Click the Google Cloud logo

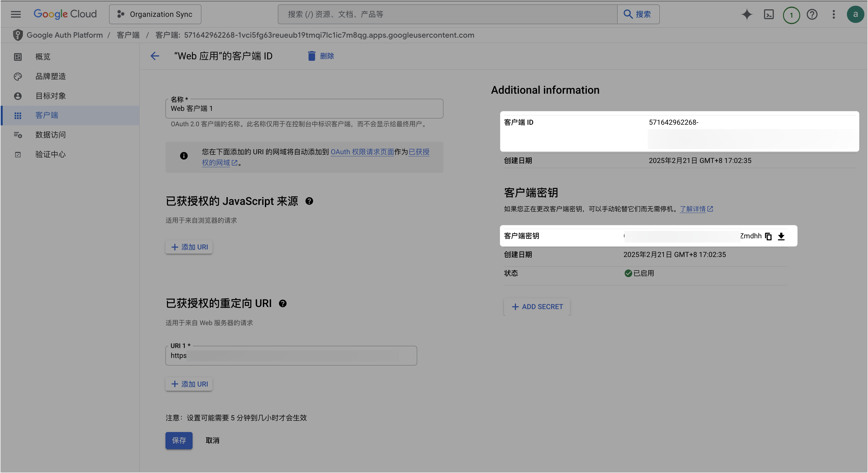click(65, 14)
